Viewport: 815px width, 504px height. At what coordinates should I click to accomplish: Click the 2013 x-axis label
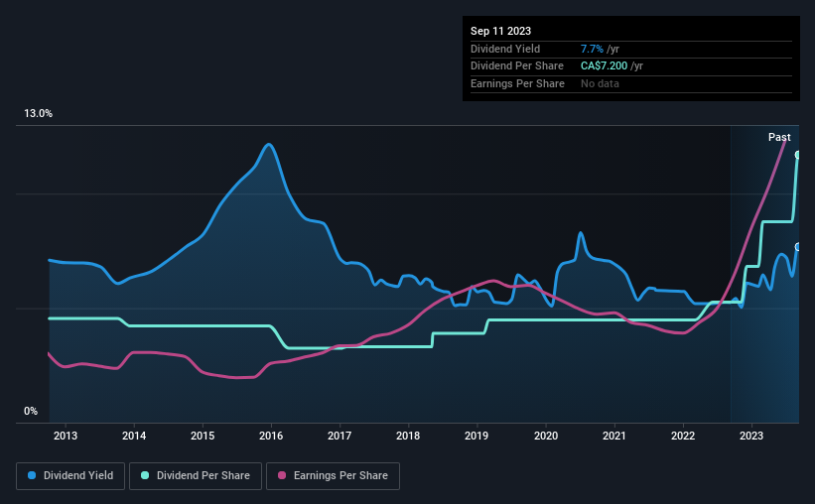(66, 436)
